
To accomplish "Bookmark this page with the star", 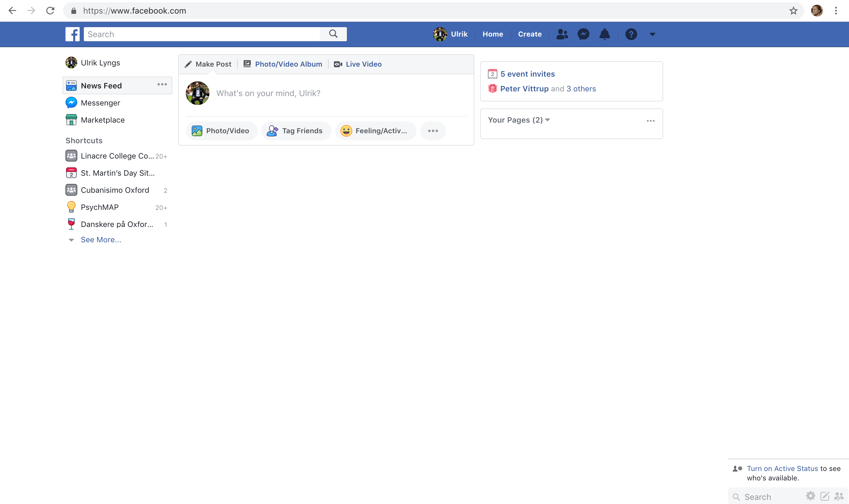I will (x=793, y=11).
